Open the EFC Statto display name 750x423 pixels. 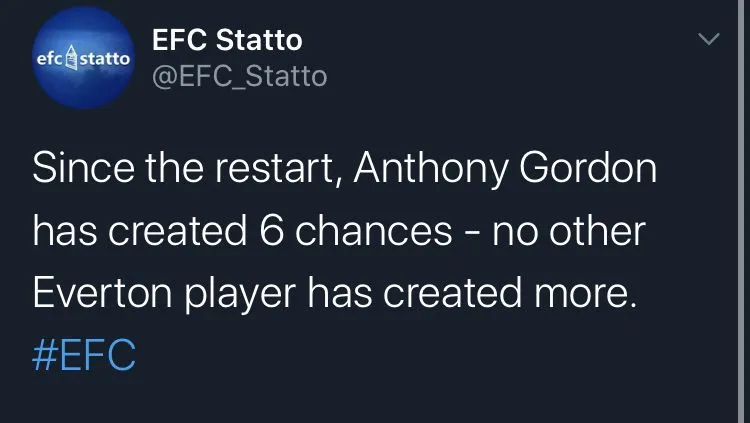click(x=227, y=41)
